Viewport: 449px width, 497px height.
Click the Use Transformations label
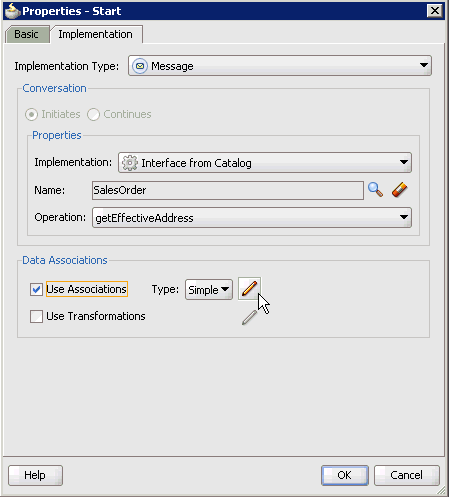(x=96, y=316)
